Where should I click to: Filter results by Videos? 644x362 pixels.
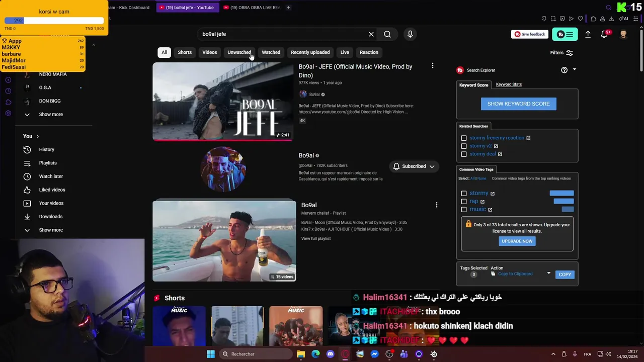point(210,52)
